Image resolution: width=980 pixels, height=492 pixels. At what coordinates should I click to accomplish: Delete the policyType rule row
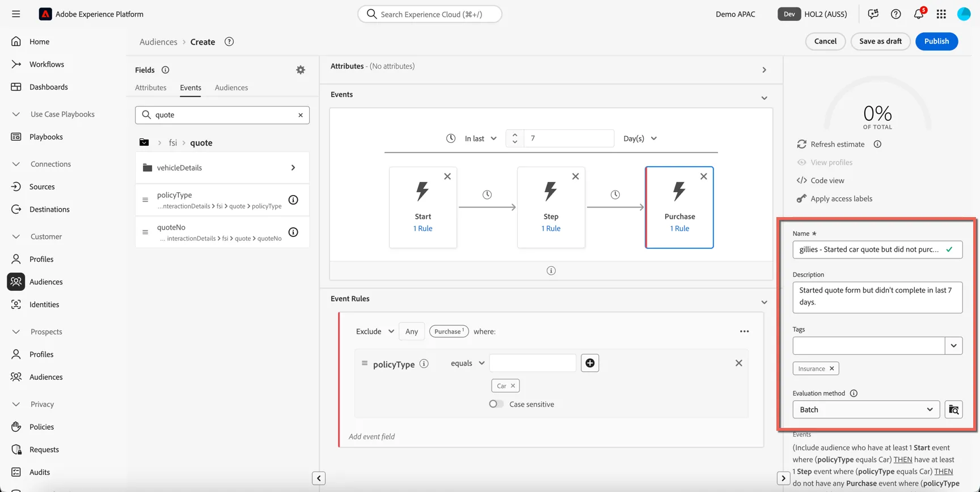[x=739, y=363]
